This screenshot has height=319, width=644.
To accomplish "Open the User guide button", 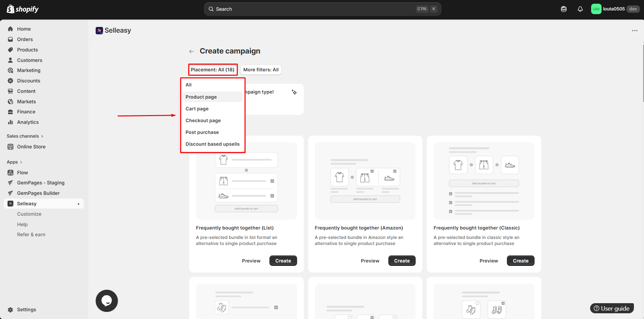I will (x=612, y=308).
